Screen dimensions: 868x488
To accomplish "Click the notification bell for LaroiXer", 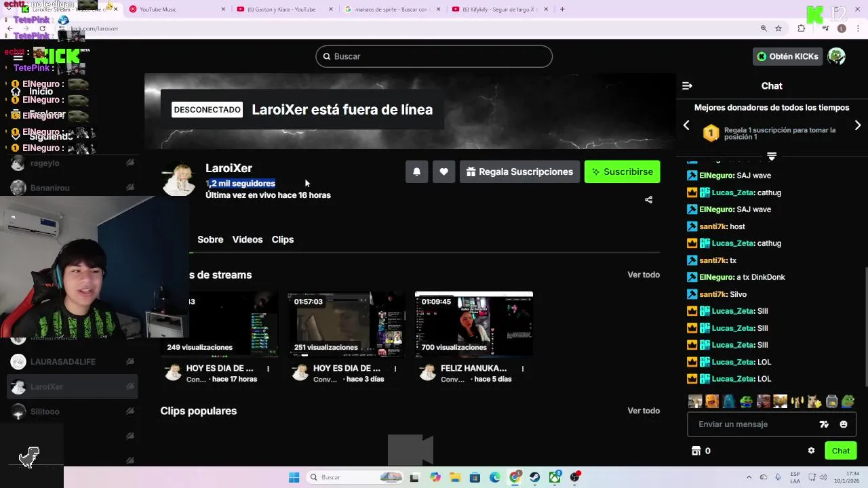I will [416, 171].
